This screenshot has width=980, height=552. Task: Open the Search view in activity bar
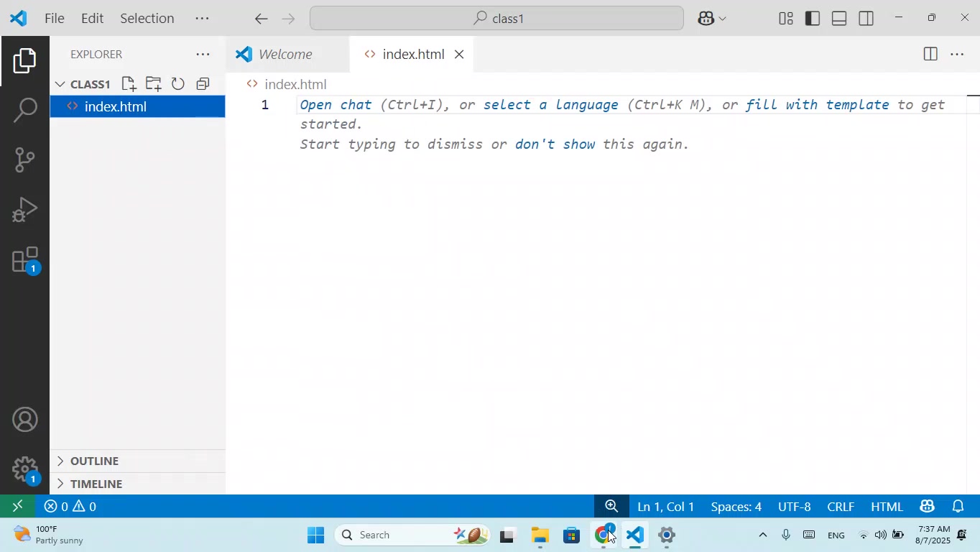(24, 111)
